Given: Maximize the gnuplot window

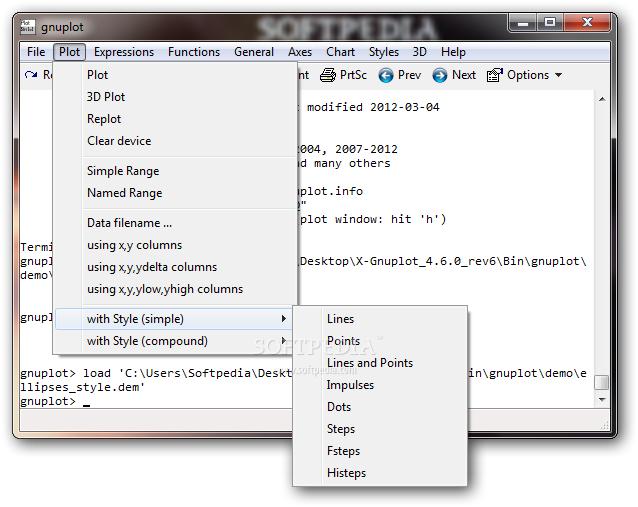Looking at the screenshot, I should tap(550, 22).
